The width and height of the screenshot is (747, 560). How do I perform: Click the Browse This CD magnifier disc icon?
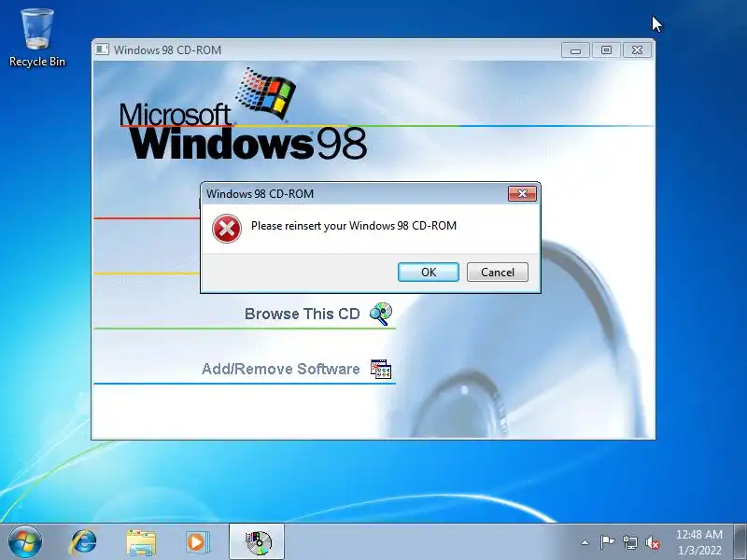coord(381,314)
